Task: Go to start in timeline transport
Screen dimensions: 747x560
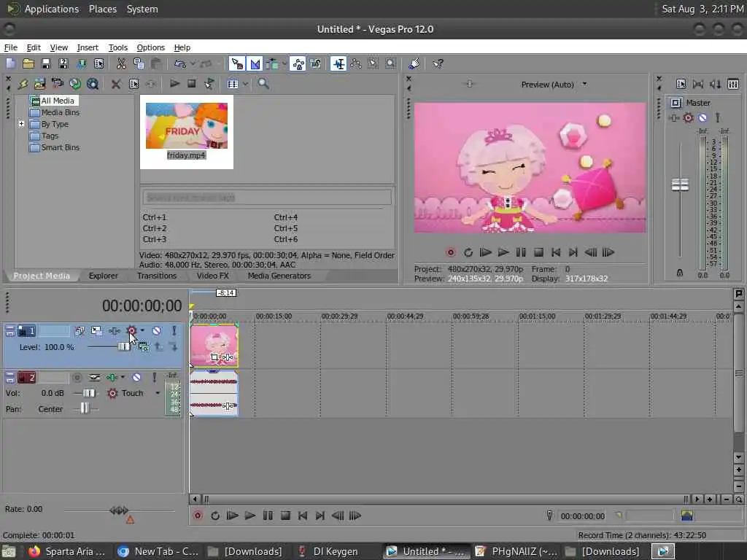Action: [303, 516]
